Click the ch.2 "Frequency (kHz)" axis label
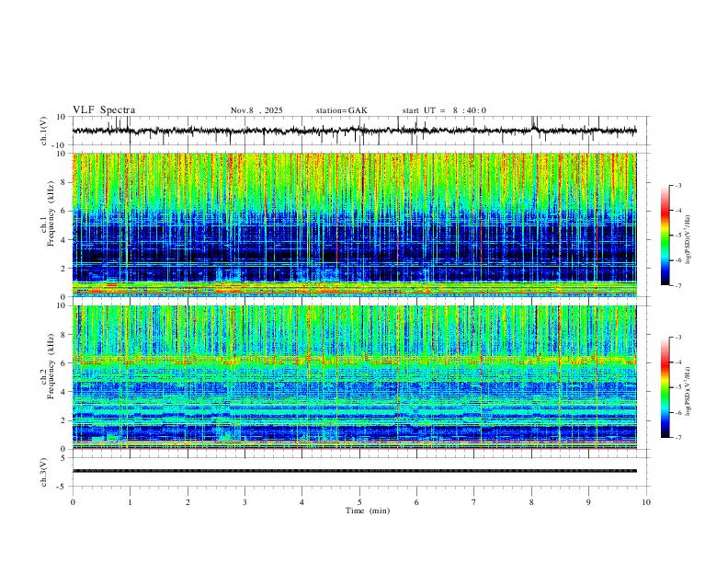The height and width of the screenshot is (563, 728). pos(51,366)
